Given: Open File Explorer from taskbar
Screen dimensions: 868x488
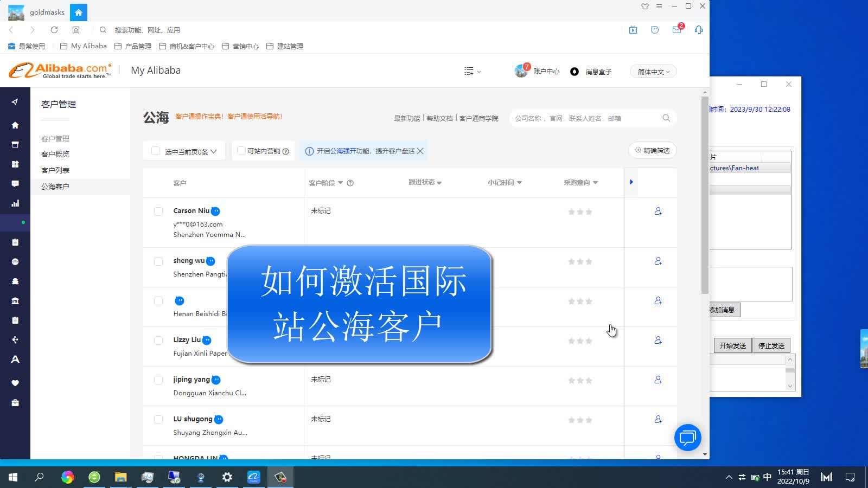Looking at the screenshot, I should coord(120,477).
